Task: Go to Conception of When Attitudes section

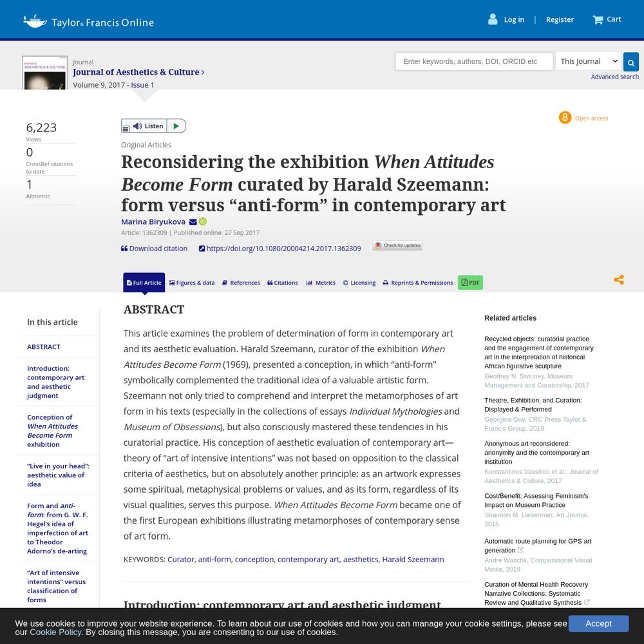Action: point(53,431)
